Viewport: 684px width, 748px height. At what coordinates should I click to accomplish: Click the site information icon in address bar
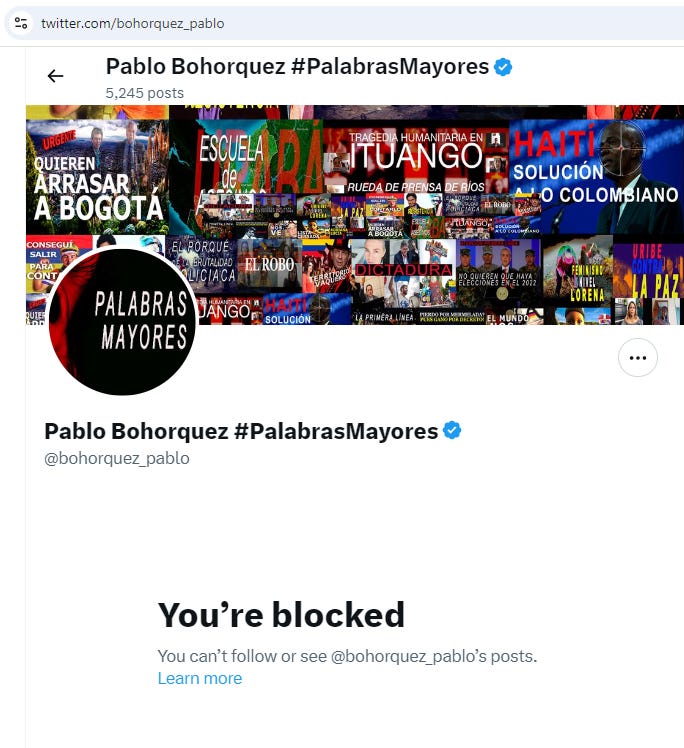click(x=21, y=23)
